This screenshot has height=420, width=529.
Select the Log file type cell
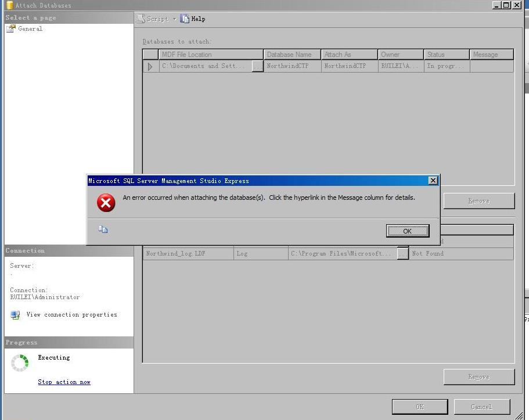pos(261,253)
